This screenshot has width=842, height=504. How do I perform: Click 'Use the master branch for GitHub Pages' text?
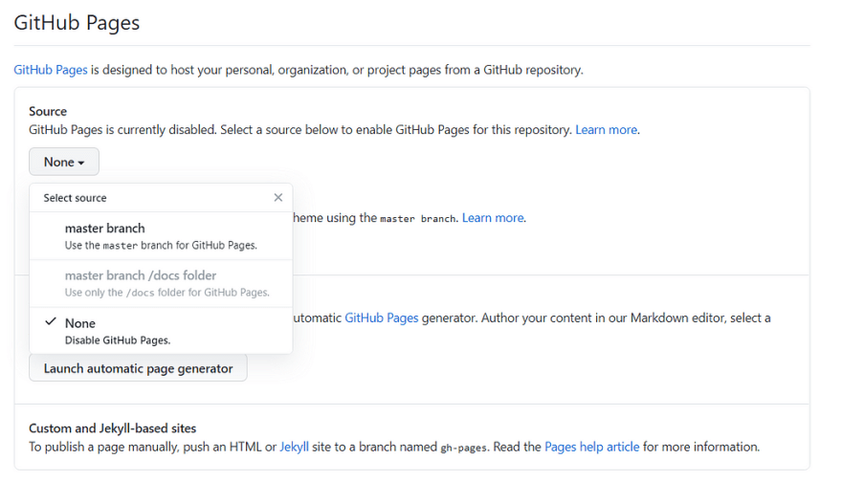point(161,245)
